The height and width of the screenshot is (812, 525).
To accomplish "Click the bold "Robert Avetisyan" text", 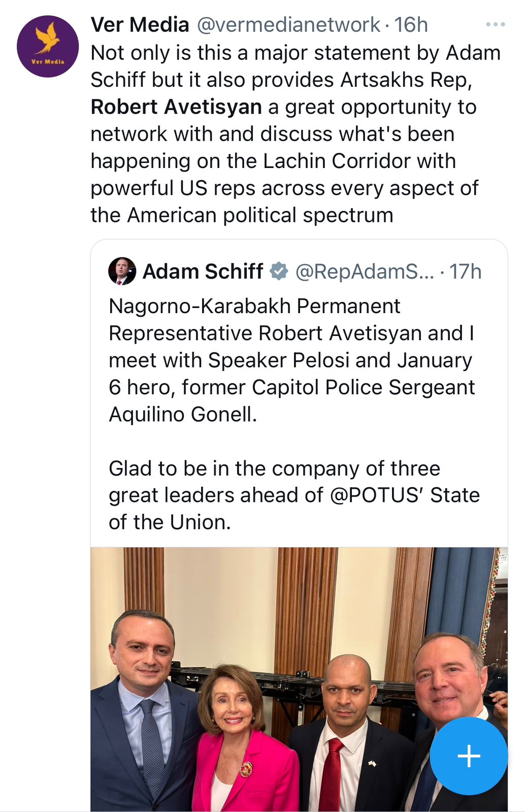I will (176, 107).
